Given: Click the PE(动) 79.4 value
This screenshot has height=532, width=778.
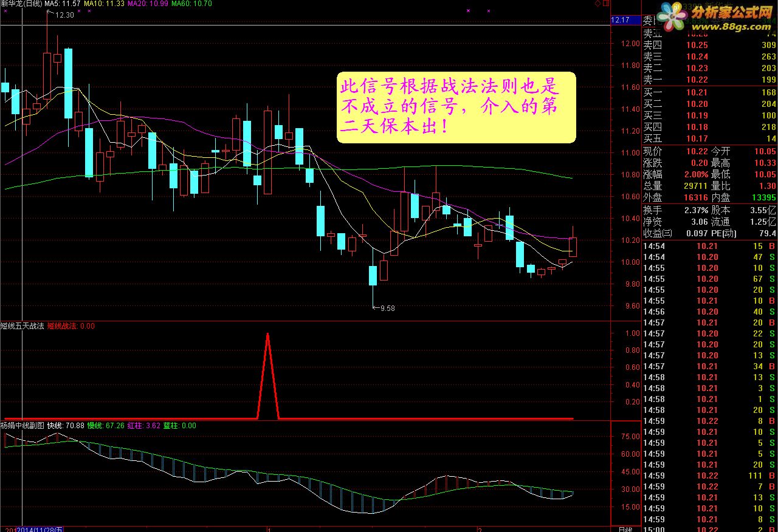Looking at the screenshot, I should (767, 233).
